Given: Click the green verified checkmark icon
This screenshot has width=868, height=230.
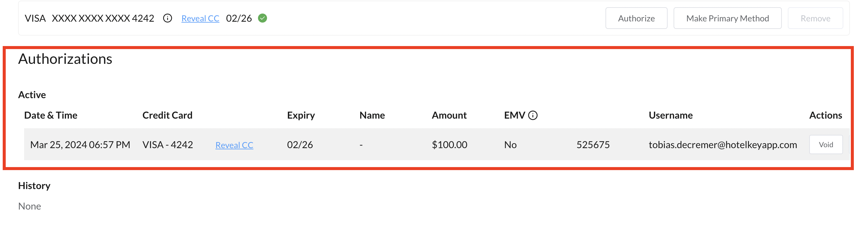Looking at the screenshot, I should click(x=263, y=18).
